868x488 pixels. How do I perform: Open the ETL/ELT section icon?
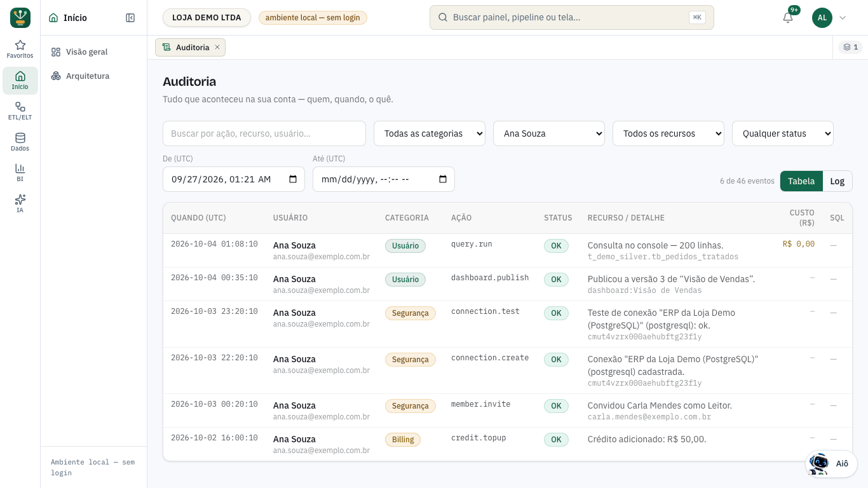pyautogui.click(x=20, y=111)
